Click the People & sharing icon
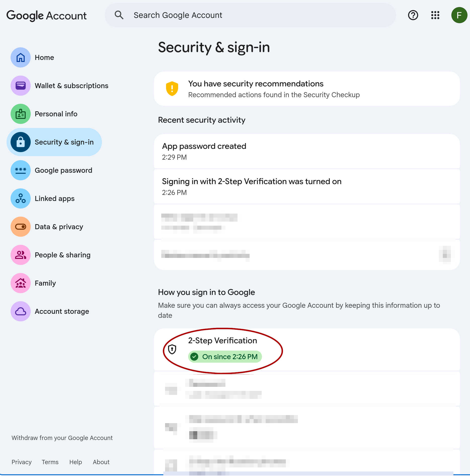 (x=21, y=255)
